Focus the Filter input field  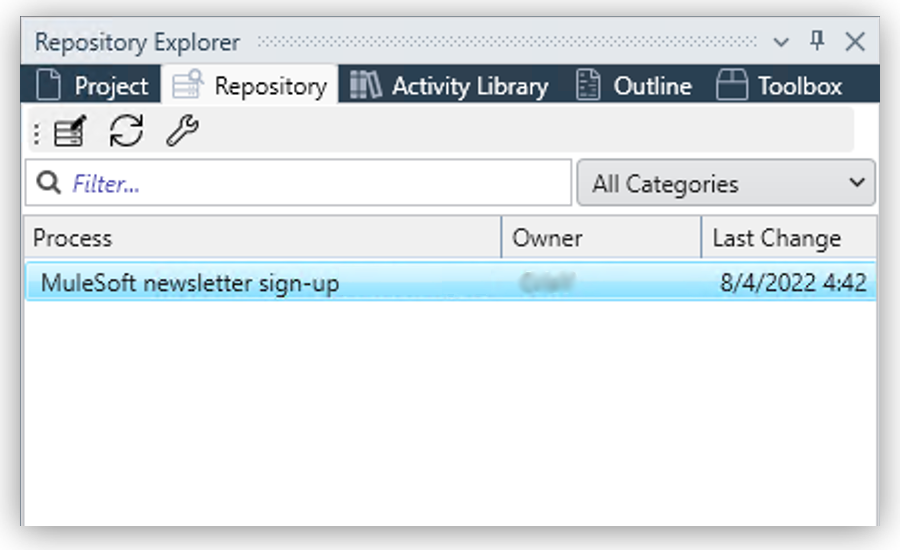point(298,183)
